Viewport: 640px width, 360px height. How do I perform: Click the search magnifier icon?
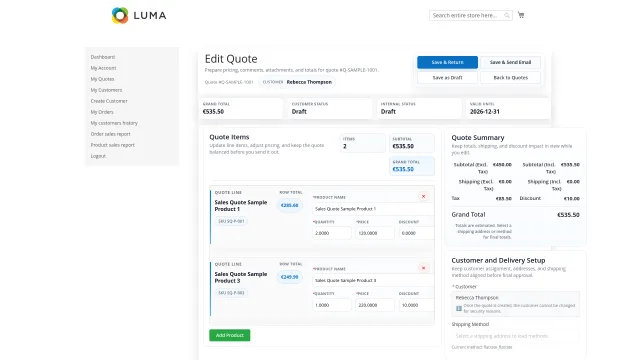click(507, 16)
